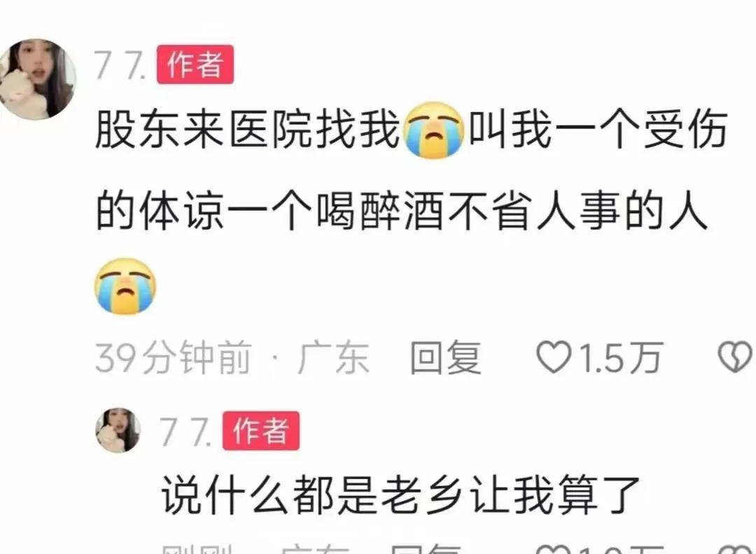Tap the 作者 badge on top comment
The image size is (756, 554).
[x=195, y=64]
